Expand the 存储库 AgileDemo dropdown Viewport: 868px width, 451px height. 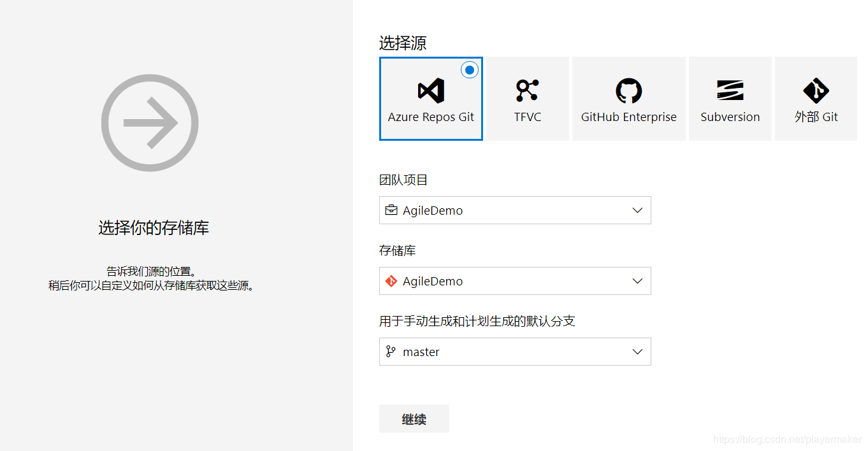(515, 281)
